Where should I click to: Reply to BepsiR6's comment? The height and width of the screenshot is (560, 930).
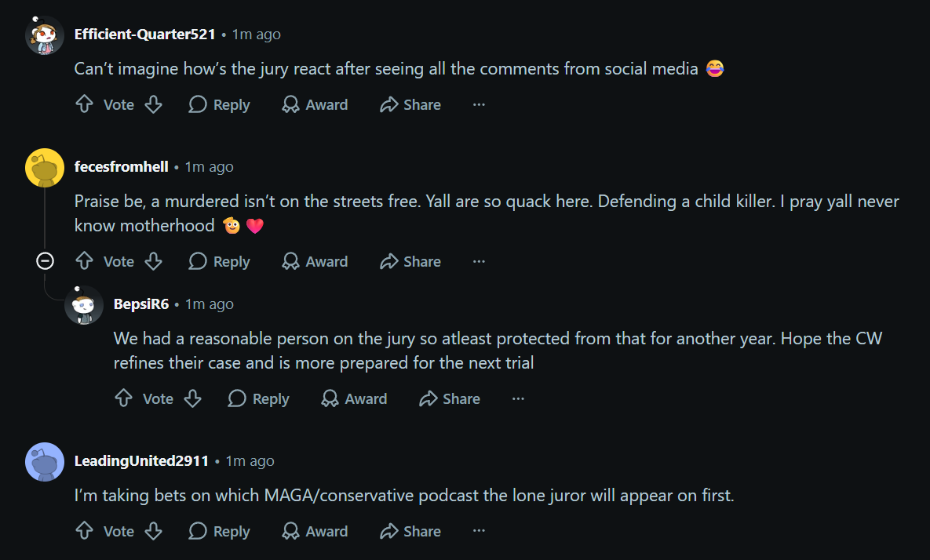tap(258, 398)
